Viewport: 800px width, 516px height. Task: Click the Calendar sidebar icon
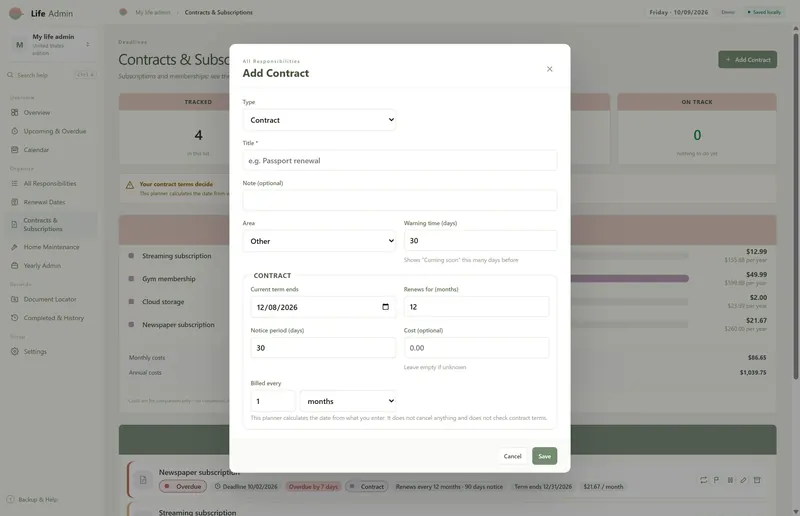click(x=14, y=150)
